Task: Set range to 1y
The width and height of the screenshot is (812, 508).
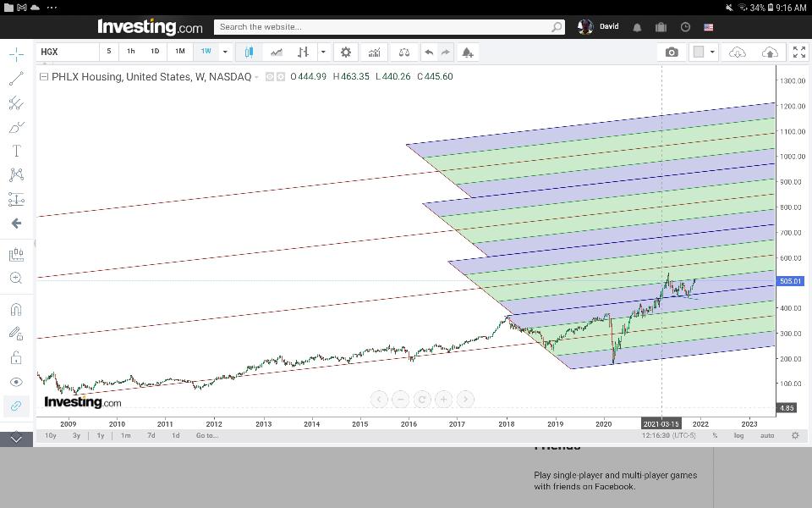Action: tap(101, 435)
